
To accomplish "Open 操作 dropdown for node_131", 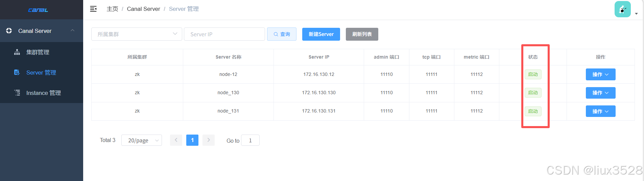I will (600, 111).
